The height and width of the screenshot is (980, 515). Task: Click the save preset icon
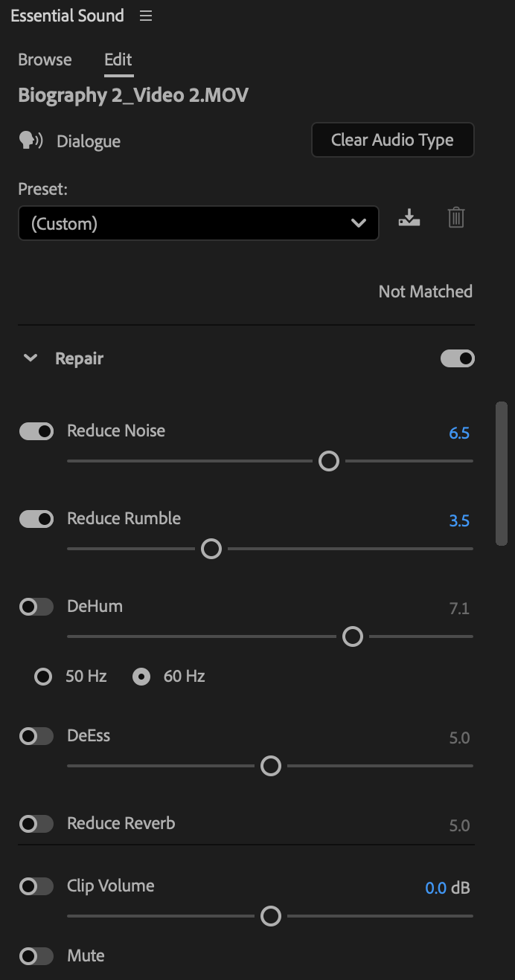click(x=409, y=218)
